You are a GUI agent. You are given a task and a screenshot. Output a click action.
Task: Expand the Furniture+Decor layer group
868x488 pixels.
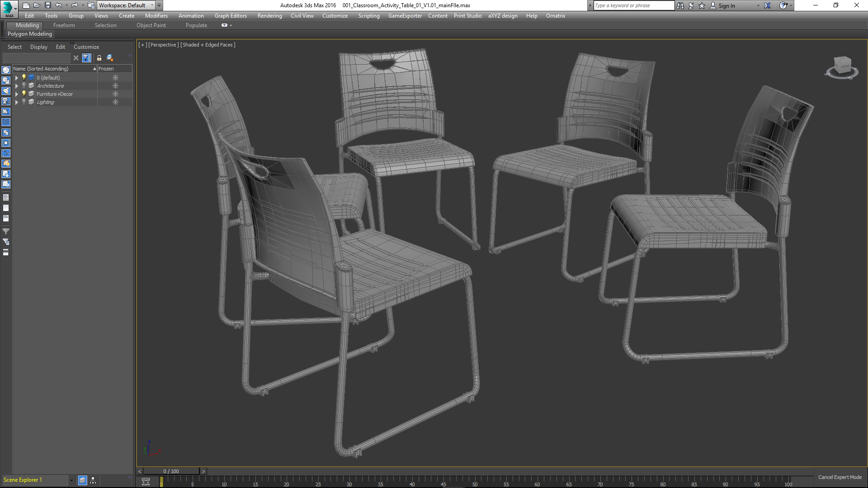click(16, 94)
